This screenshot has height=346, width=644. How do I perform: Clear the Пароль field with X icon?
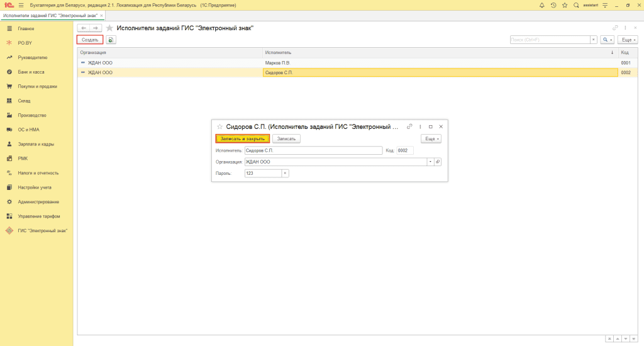pos(285,173)
